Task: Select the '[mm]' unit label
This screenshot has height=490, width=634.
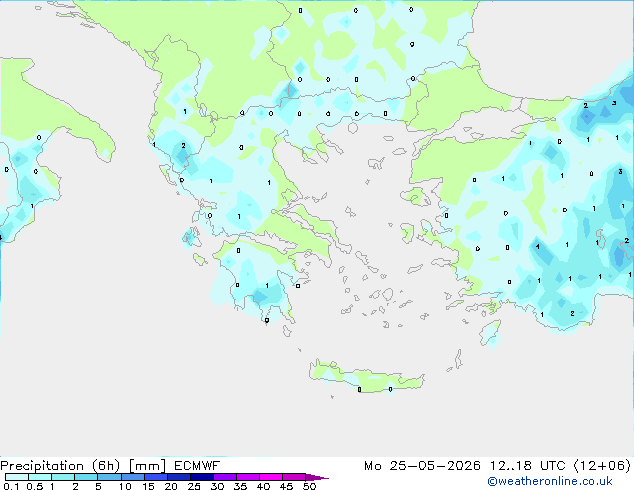Action: 148,466
